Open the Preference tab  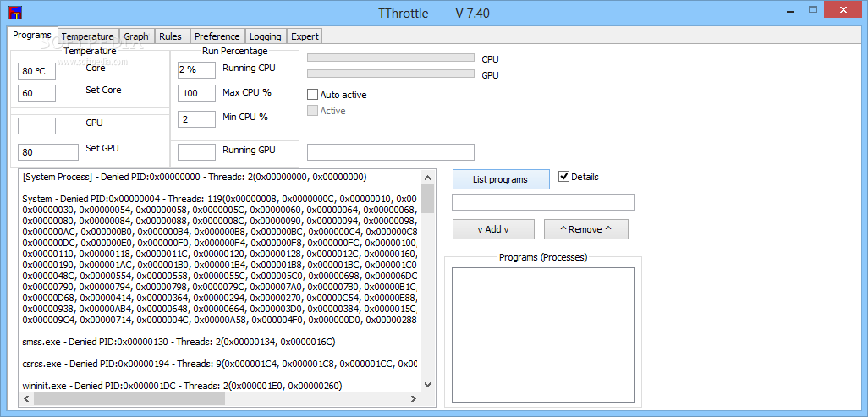point(217,36)
